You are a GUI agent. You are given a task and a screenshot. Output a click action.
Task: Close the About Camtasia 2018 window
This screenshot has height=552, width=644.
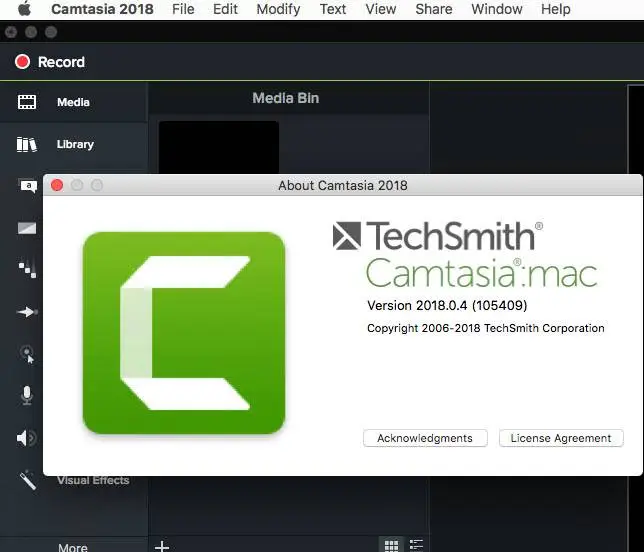pyautogui.click(x=57, y=185)
